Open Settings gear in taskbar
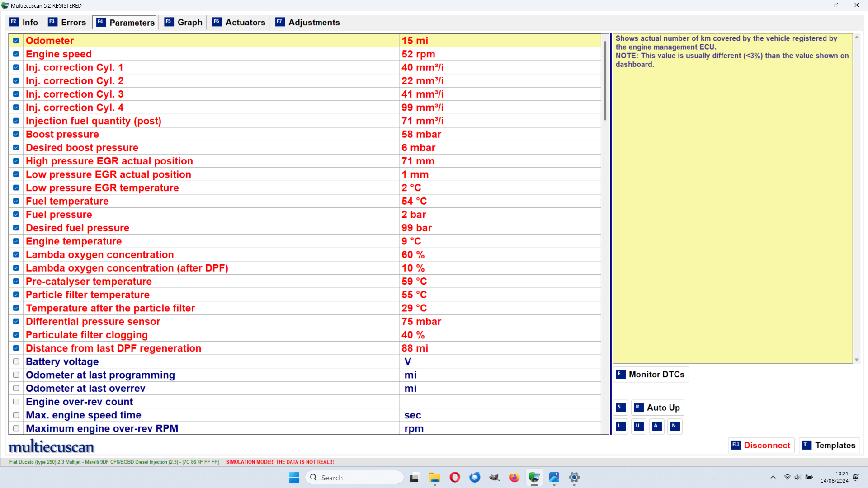 (x=574, y=478)
